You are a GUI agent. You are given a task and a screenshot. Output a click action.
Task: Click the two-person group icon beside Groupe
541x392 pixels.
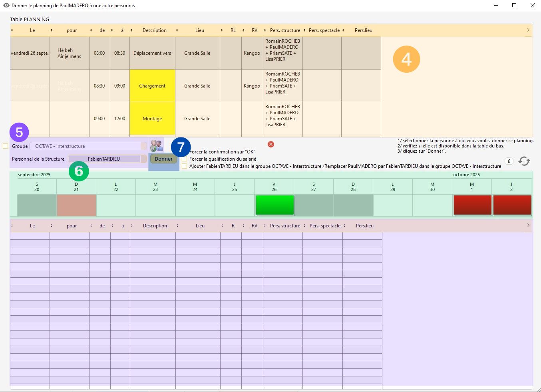[x=157, y=145]
